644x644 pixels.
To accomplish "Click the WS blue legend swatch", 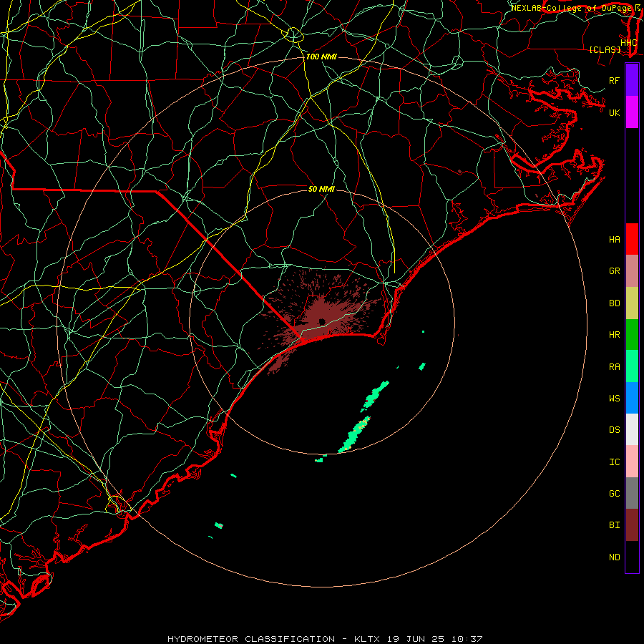I will [x=632, y=398].
